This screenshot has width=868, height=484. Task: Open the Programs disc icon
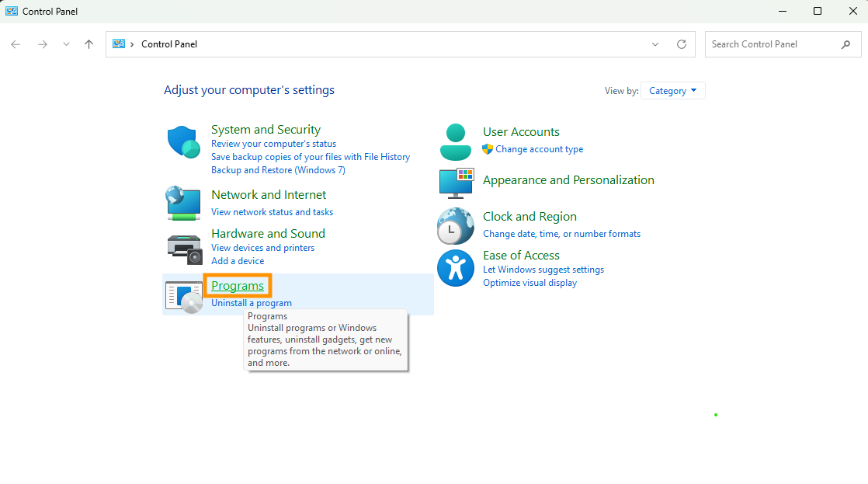pyautogui.click(x=184, y=297)
